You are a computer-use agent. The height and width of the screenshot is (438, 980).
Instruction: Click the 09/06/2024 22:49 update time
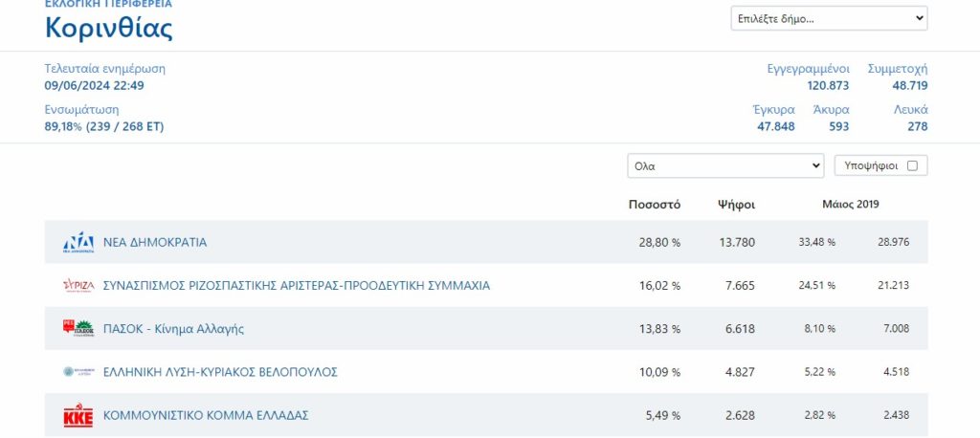95,86
